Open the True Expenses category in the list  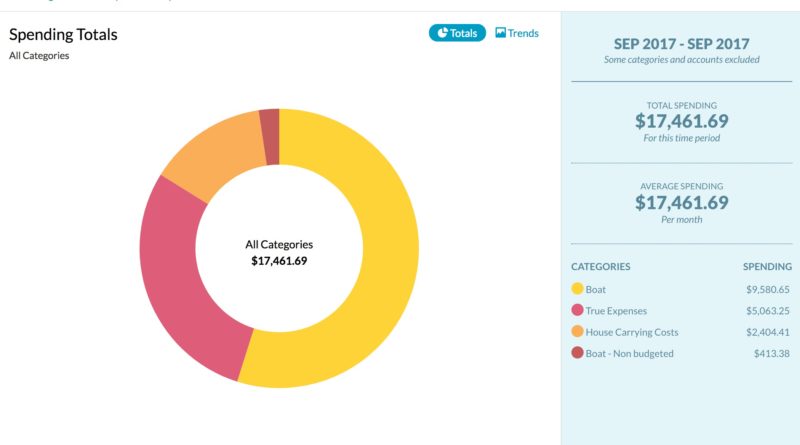[x=616, y=311]
